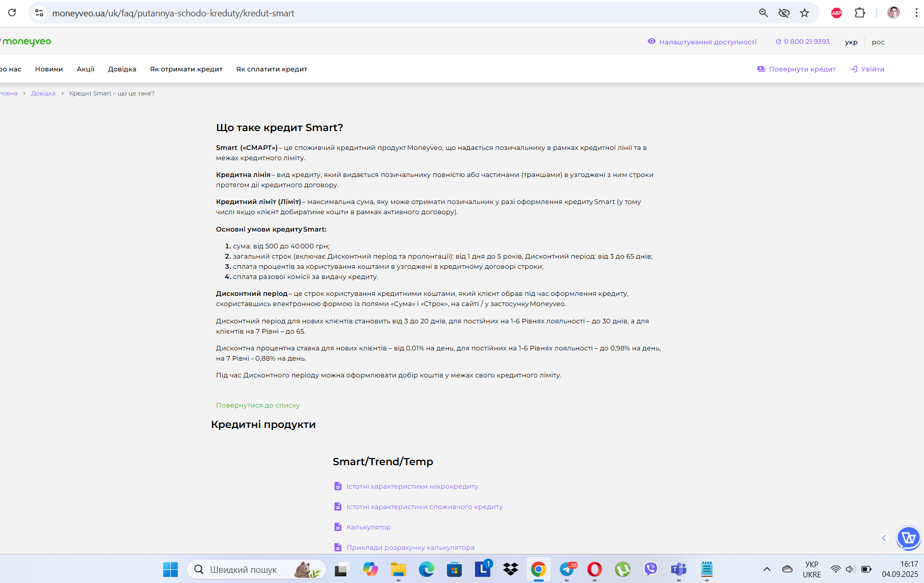Viewport: 924px width, 583px height.
Task: Open the Довідка menu item
Action: point(122,69)
